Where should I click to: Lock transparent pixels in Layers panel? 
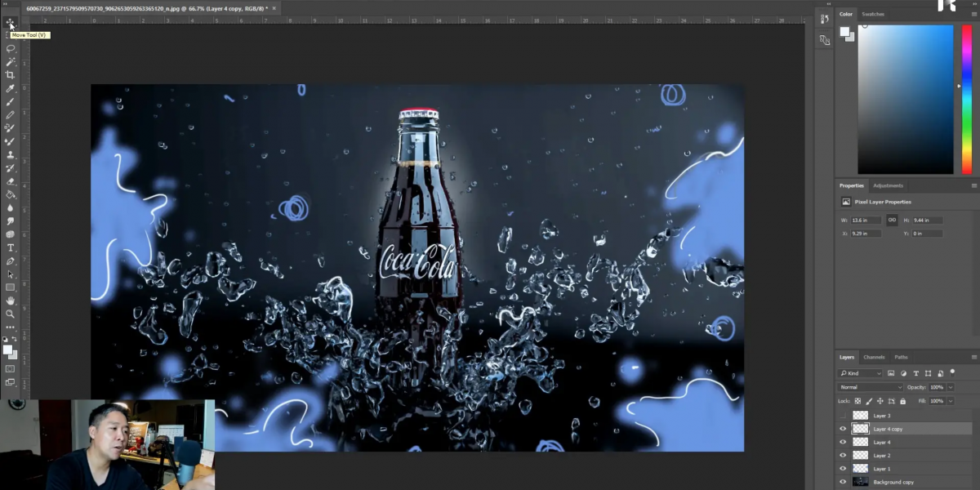857,401
